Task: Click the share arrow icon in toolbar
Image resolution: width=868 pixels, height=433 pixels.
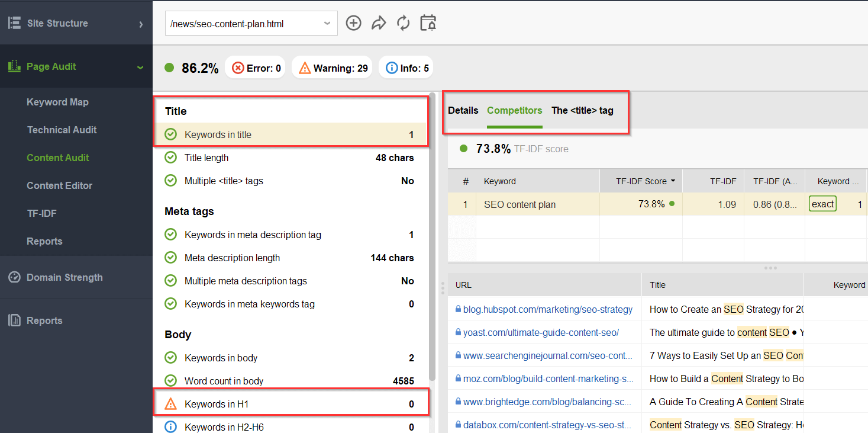Action: point(379,23)
